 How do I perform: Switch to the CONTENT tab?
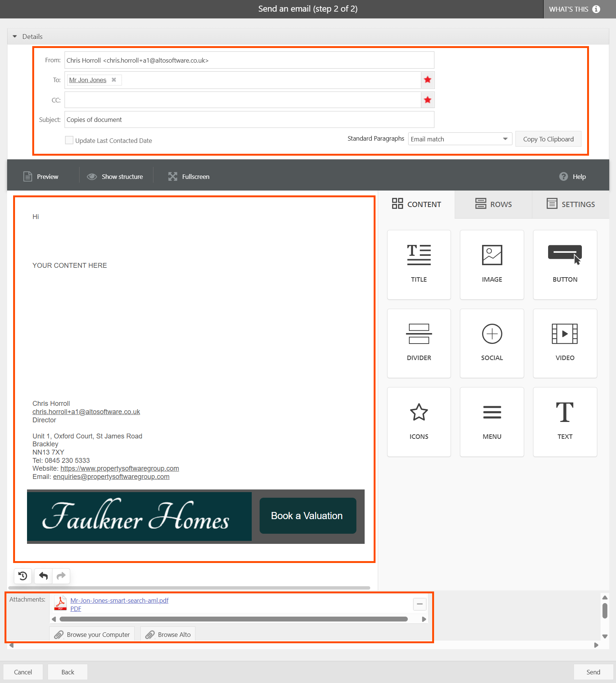[416, 204]
